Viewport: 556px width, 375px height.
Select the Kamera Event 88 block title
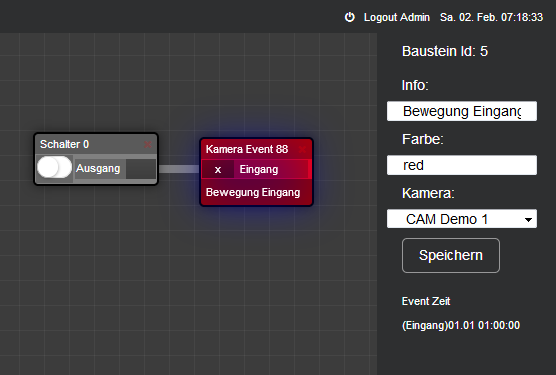coord(247,149)
